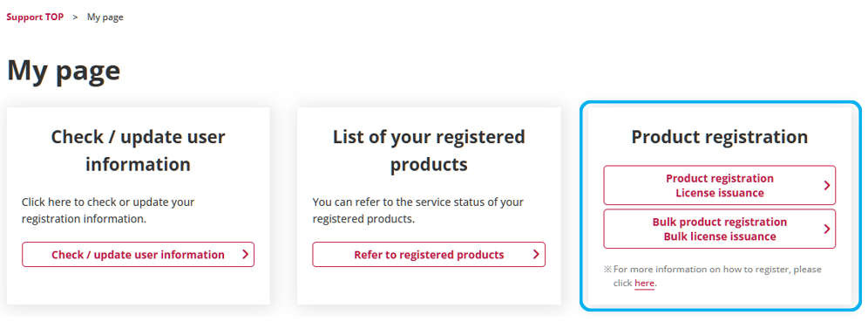
Task: Click the My page breadcrumb text
Action: click(x=105, y=17)
